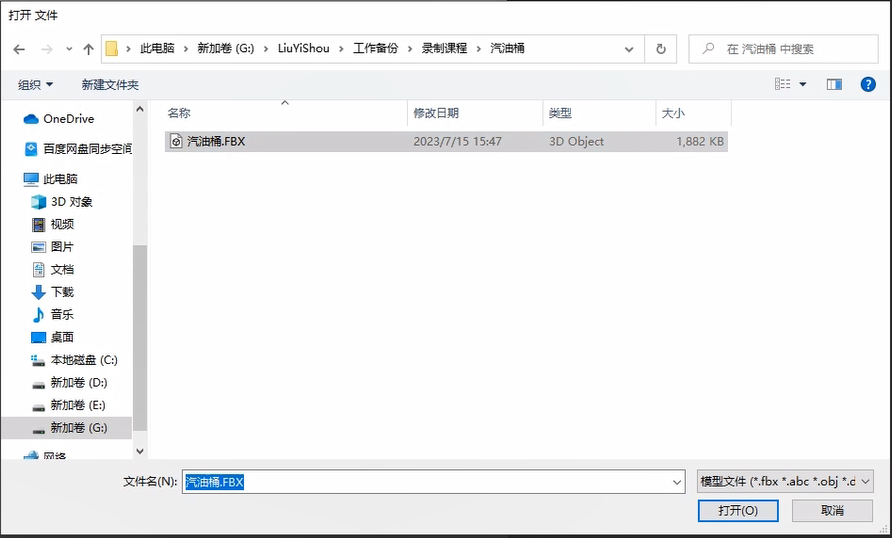This screenshot has width=892, height=538.
Task: Open the help question mark icon
Action: (868, 85)
